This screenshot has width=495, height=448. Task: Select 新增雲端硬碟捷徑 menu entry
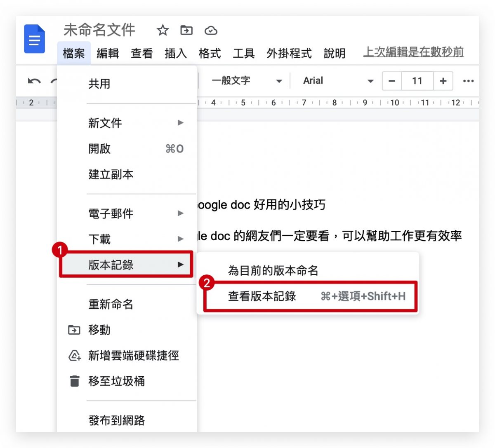(x=127, y=355)
